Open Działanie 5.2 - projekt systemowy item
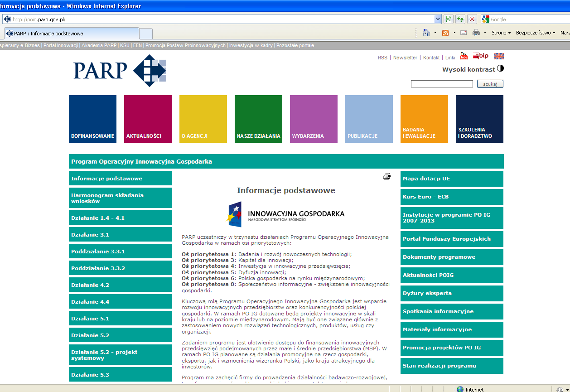Image resolution: width=570 pixels, height=392 pixels. (120, 355)
